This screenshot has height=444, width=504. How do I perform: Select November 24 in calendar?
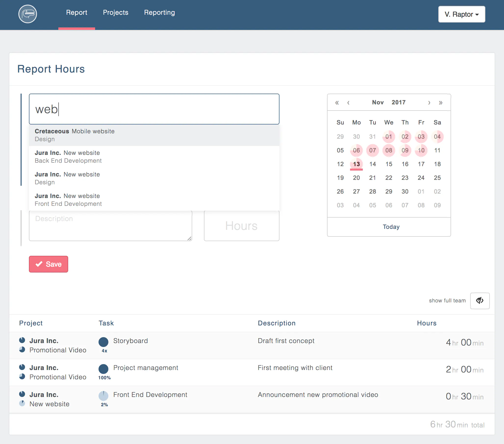(x=421, y=178)
